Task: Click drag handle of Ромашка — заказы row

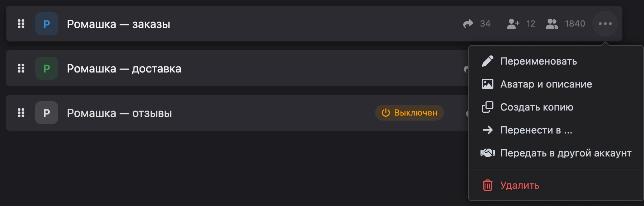Action: tap(21, 24)
